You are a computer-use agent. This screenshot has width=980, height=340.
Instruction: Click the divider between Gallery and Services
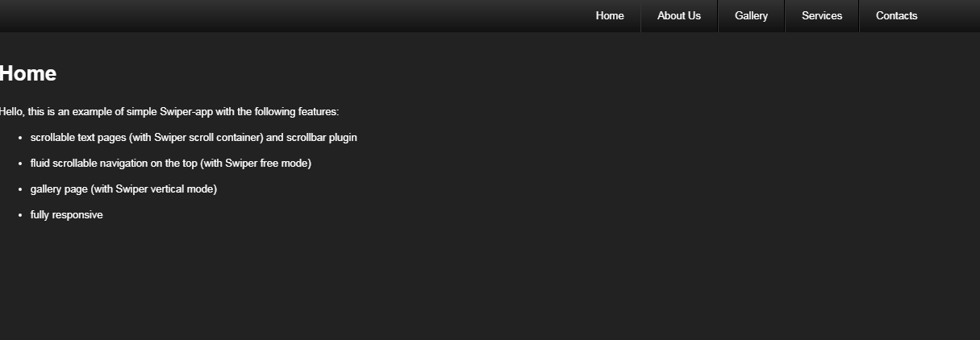785,16
